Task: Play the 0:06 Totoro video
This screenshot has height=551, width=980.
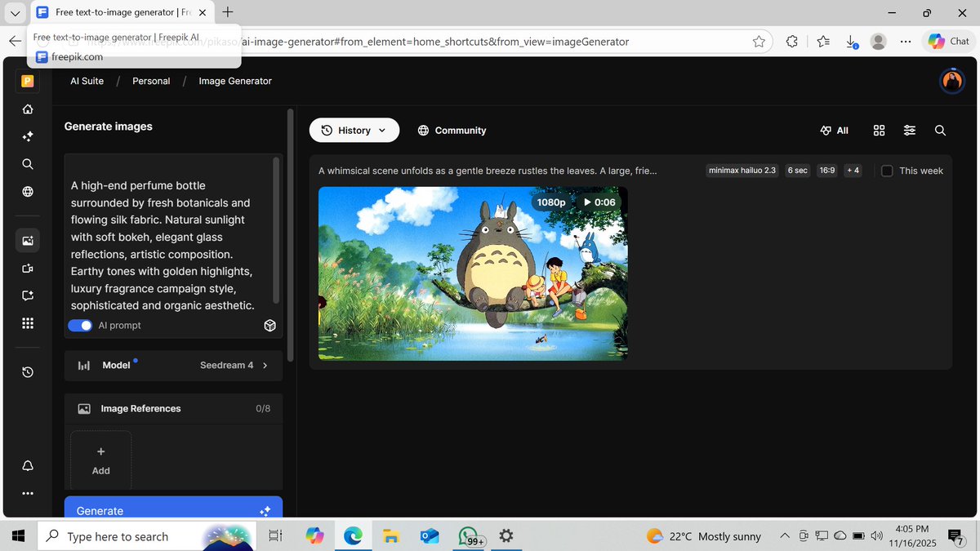Action: [x=599, y=202]
